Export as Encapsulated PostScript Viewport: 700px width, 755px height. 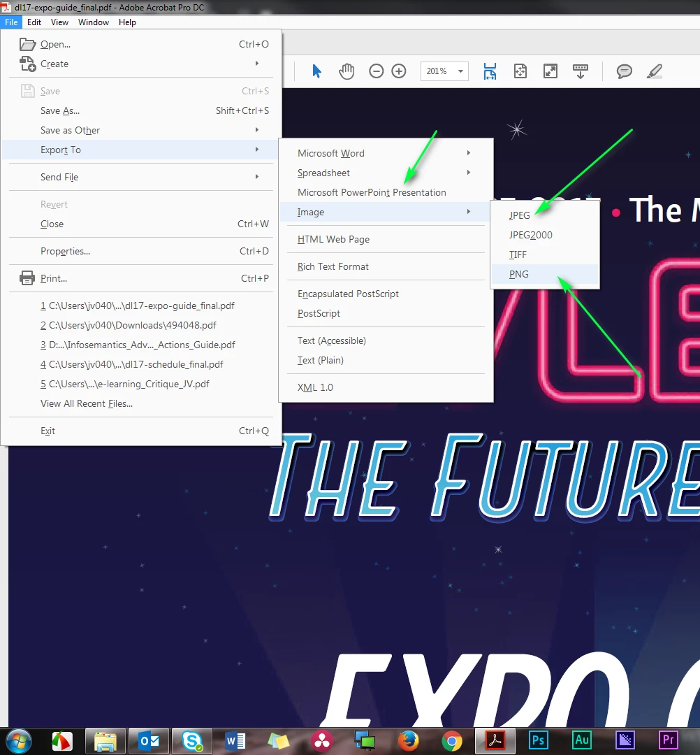point(386,294)
